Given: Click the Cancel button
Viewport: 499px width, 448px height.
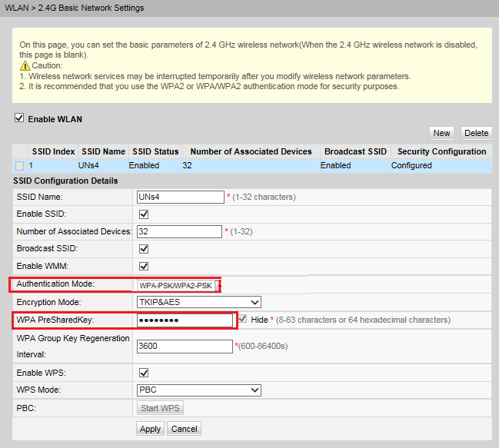Looking at the screenshot, I should coord(184,429).
